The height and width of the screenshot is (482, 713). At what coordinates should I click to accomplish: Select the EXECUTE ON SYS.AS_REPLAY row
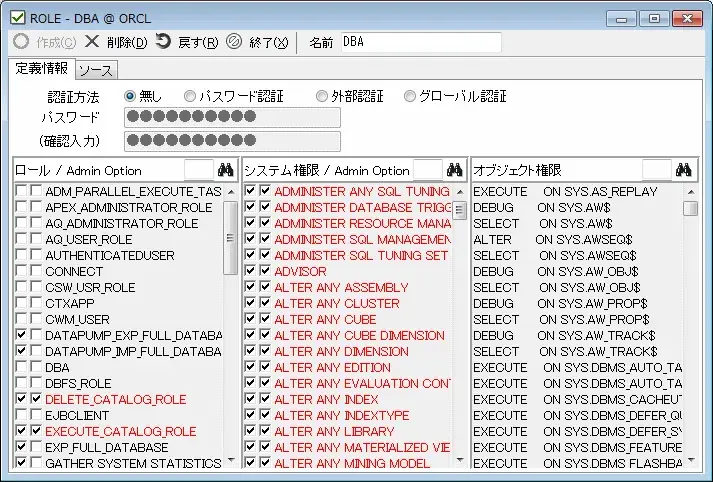[x=575, y=191]
